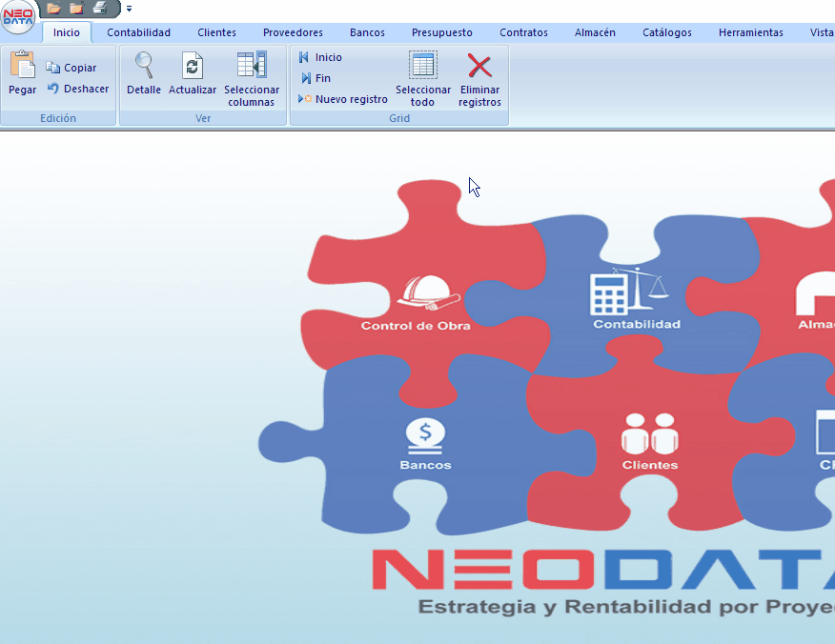
Task: Go to last record with Fin
Action: [x=316, y=78]
